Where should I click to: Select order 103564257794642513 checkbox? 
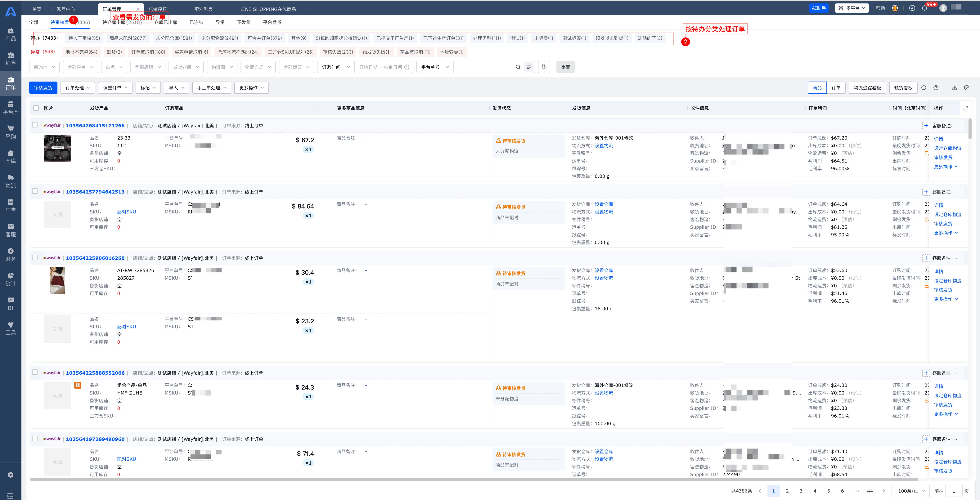pyautogui.click(x=35, y=191)
